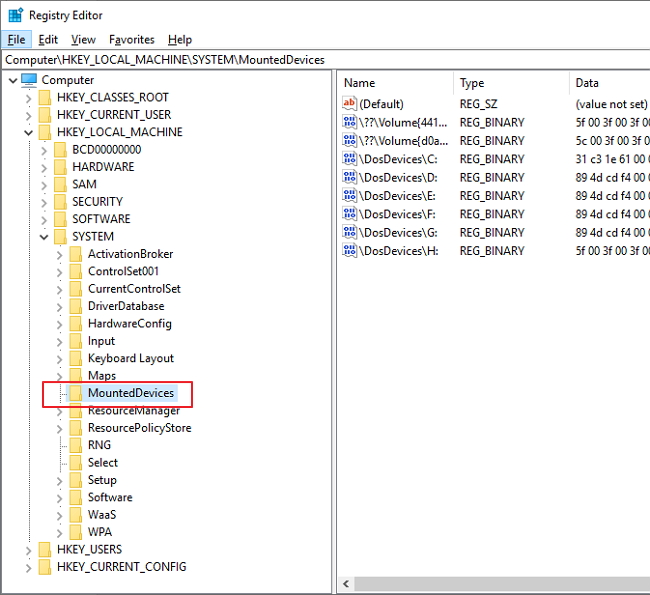The image size is (650, 595).
Task: Click the HKEY_CURRENT_USER folder icon
Action: (44, 115)
